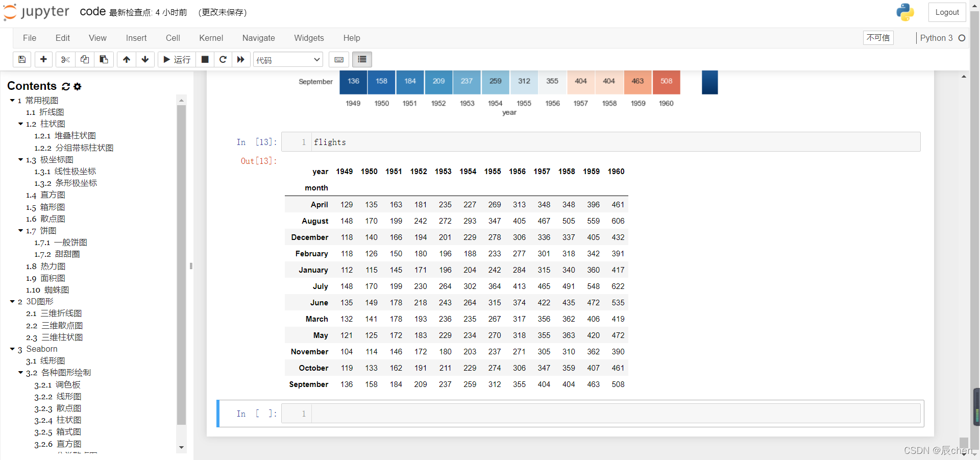Jump to 3.2.1 调色板 section
This screenshot has height=460, width=980.
pos(58,385)
